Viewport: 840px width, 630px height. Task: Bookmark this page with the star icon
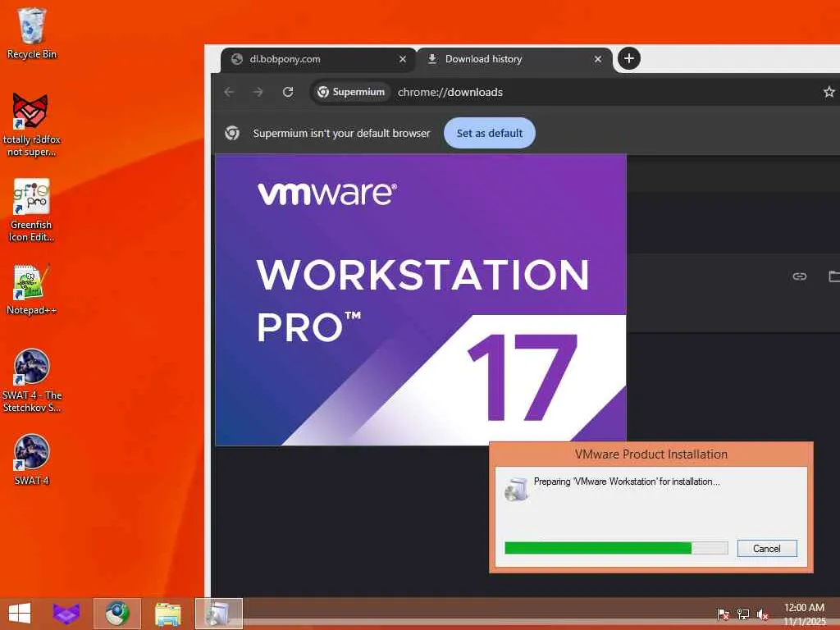[829, 92]
